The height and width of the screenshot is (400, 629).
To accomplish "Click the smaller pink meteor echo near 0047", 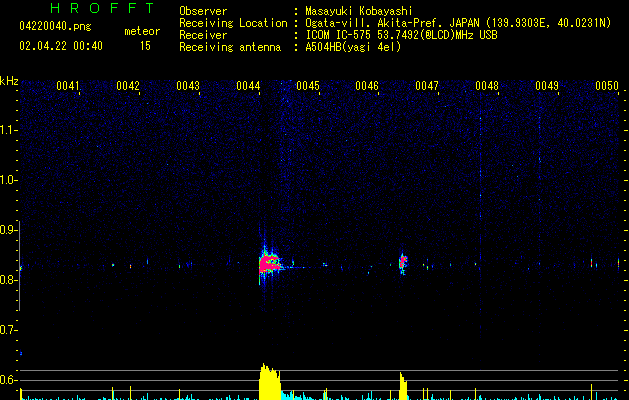I will [x=403, y=262].
